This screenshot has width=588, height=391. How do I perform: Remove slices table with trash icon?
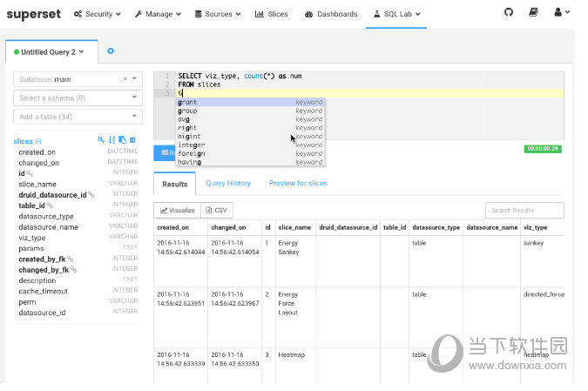pos(132,140)
